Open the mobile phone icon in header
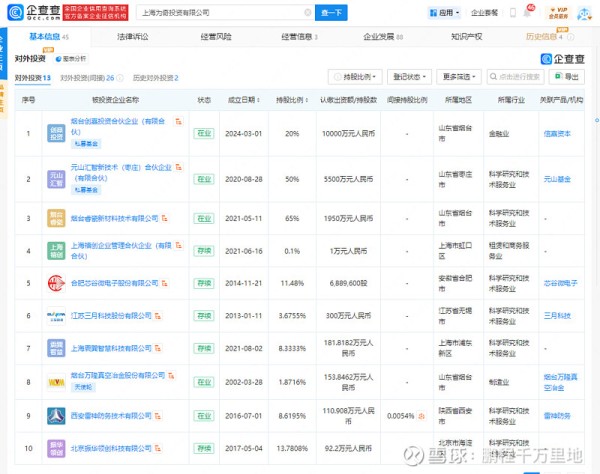 pyautogui.click(x=513, y=13)
